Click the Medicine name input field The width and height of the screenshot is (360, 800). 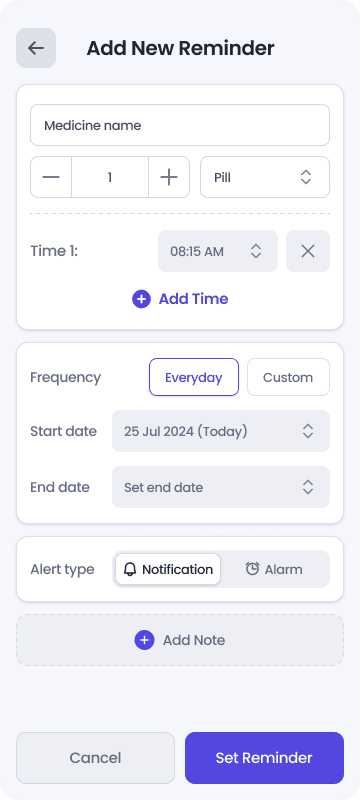coord(180,125)
